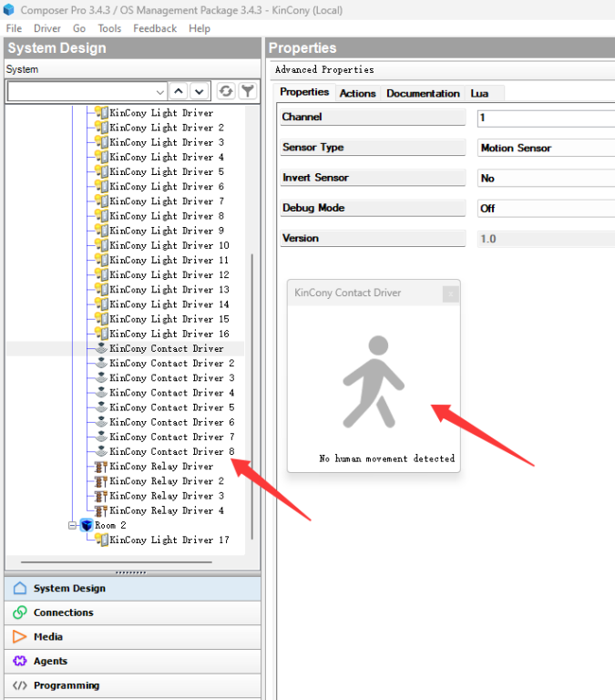Move up with the up-arrow button

179,91
